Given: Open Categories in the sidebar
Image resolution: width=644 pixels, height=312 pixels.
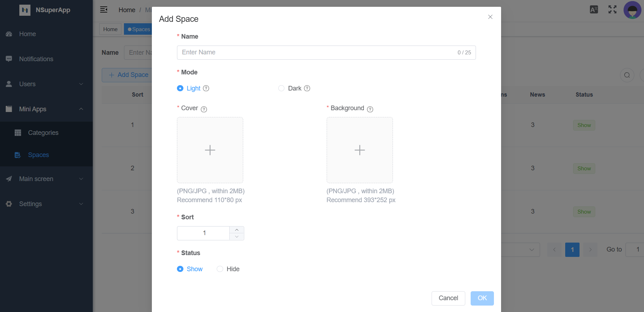Looking at the screenshot, I should (43, 133).
